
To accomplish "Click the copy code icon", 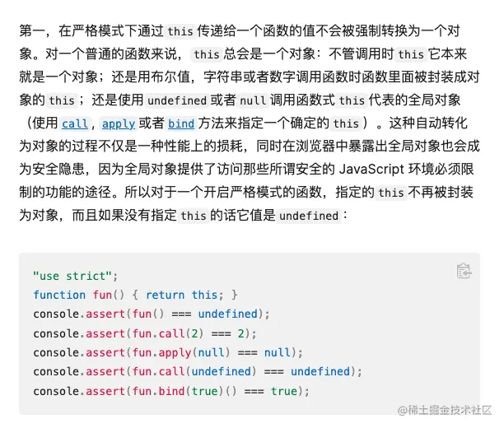I will [464, 271].
